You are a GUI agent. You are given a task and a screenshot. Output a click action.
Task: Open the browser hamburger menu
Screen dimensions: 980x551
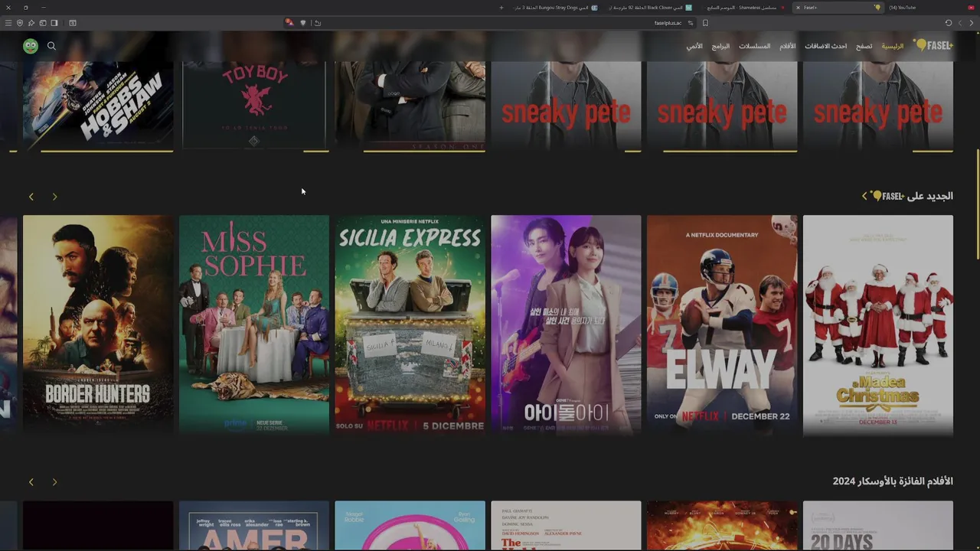pyautogui.click(x=8, y=23)
